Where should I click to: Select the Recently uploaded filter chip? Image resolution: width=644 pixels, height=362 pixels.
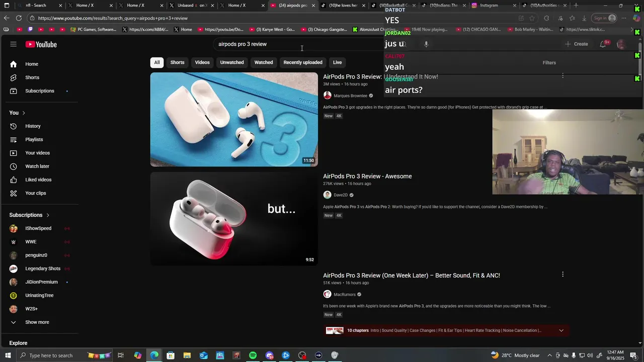pyautogui.click(x=303, y=62)
